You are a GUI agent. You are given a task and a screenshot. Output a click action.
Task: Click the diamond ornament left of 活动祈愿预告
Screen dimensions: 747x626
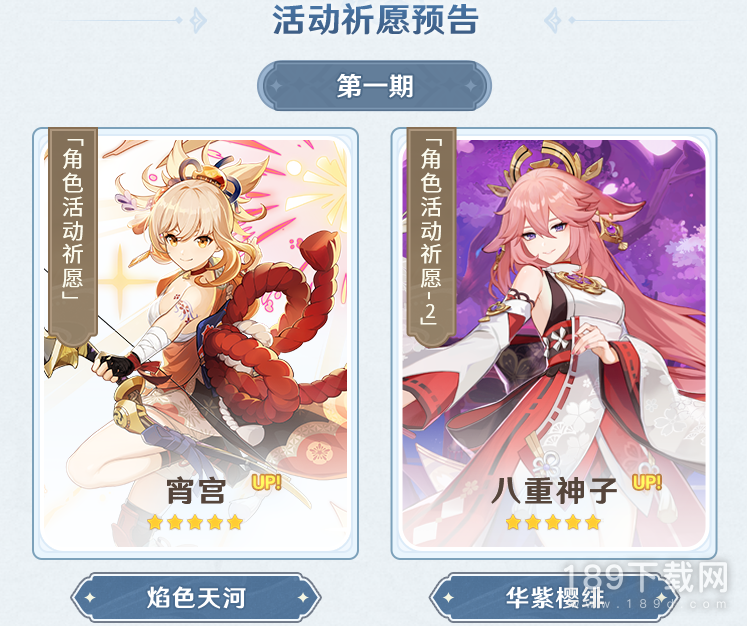(x=198, y=20)
